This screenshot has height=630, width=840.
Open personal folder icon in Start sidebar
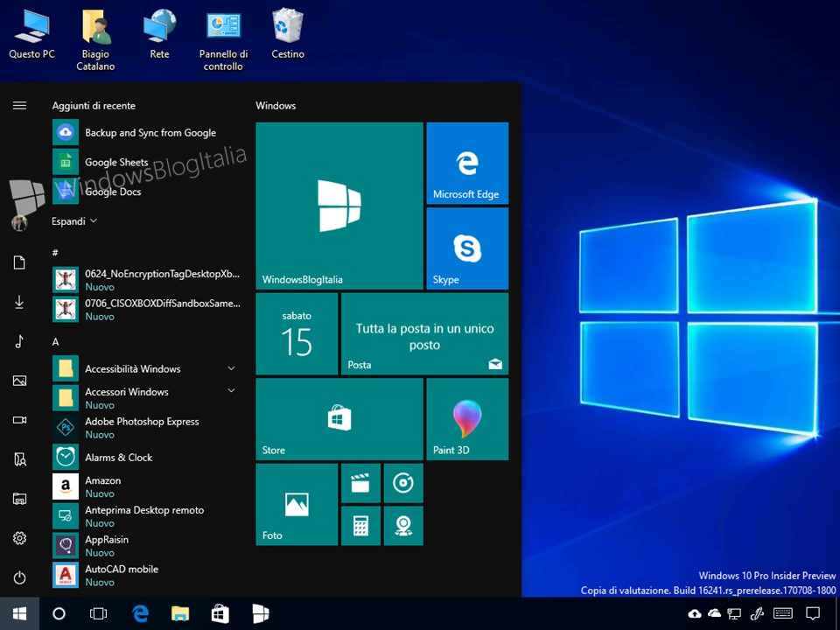click(19, 459)
